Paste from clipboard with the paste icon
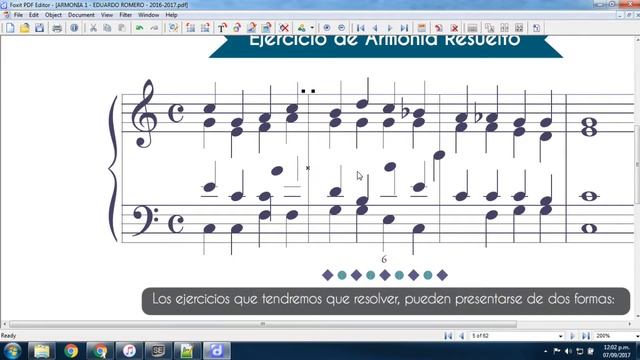This screenshot has height=360, width=640. coord(122,28)
